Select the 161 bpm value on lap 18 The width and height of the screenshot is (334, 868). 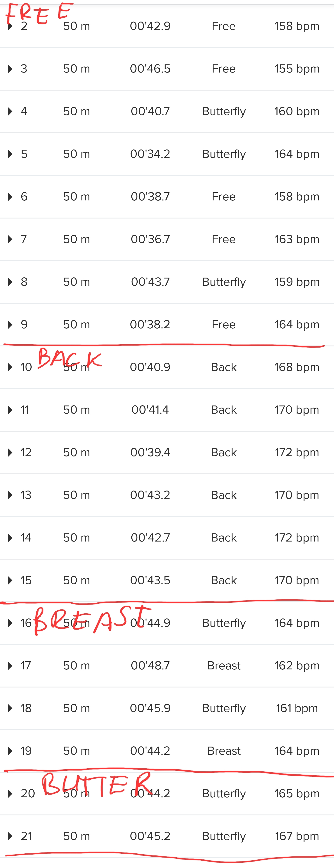click(x=297, y=708)
